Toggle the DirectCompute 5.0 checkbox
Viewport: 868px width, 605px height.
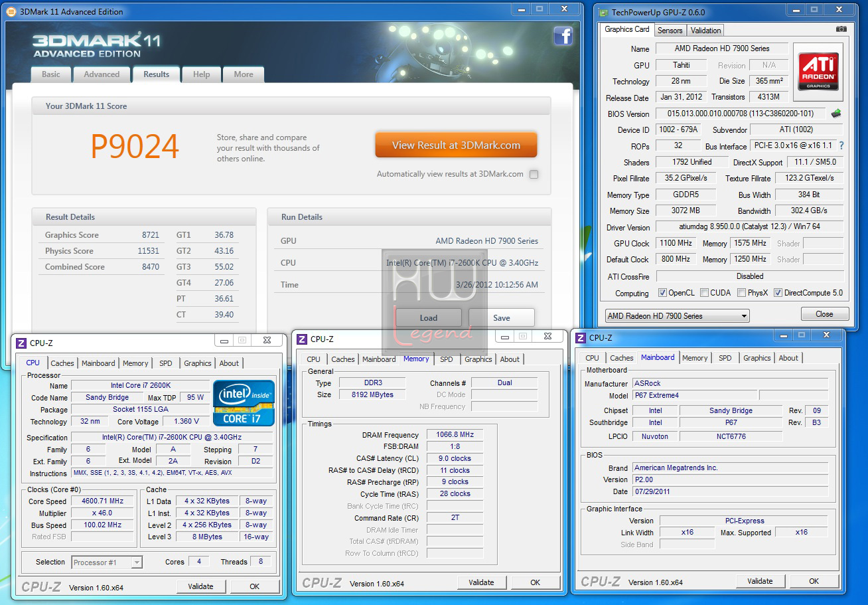pos(778,293)
